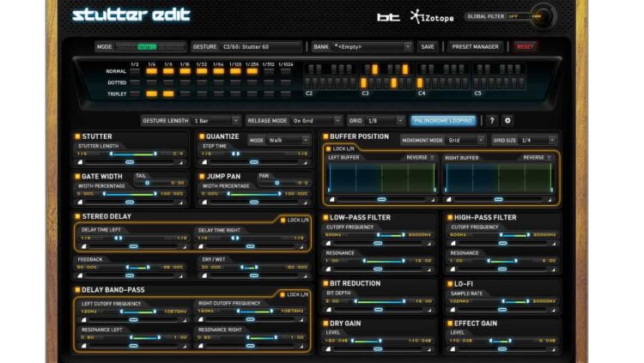Adjust the Jump Pan Pan slider
The image size is (644, 363).
276,183
